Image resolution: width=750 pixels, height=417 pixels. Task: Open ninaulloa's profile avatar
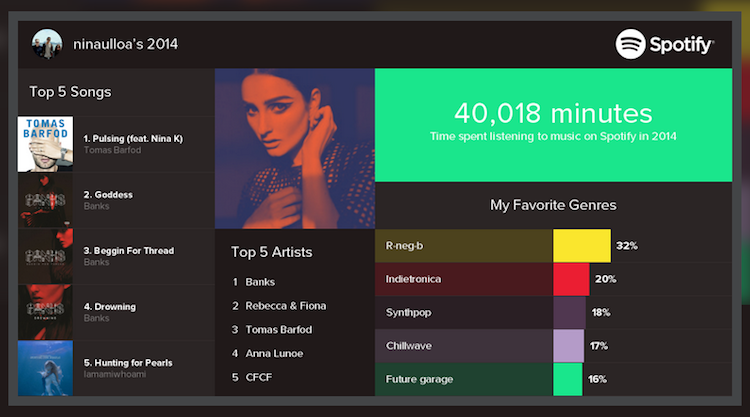47,44
